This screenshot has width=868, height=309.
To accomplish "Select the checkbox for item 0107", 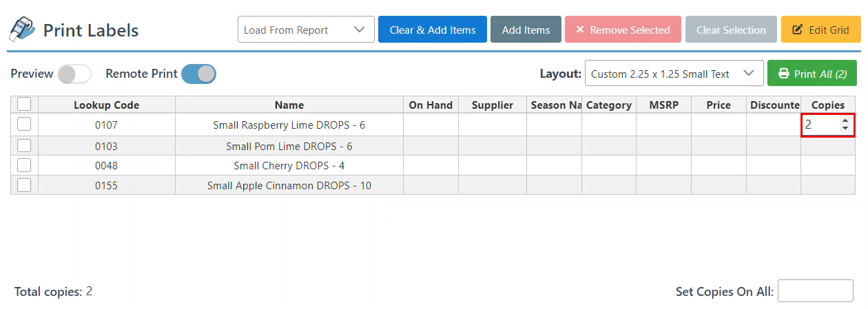I will 24,125.
